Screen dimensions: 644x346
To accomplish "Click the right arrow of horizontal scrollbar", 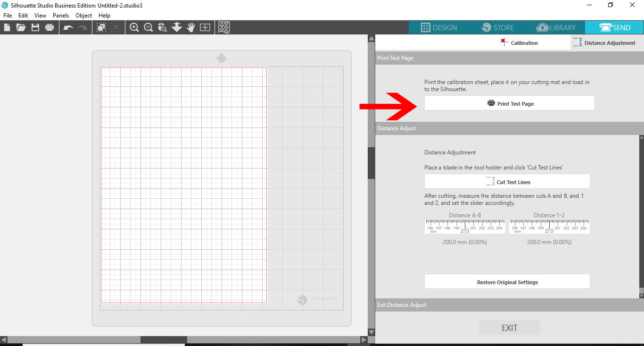I will 363,339.
